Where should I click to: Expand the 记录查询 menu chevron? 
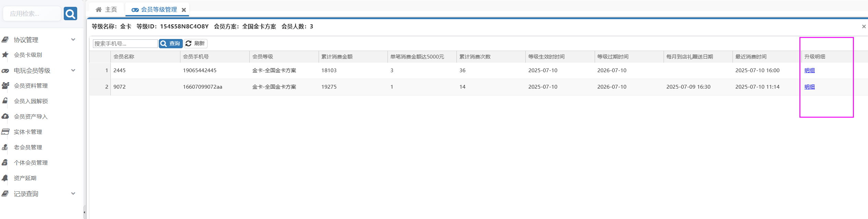click(x=73, y=194)
